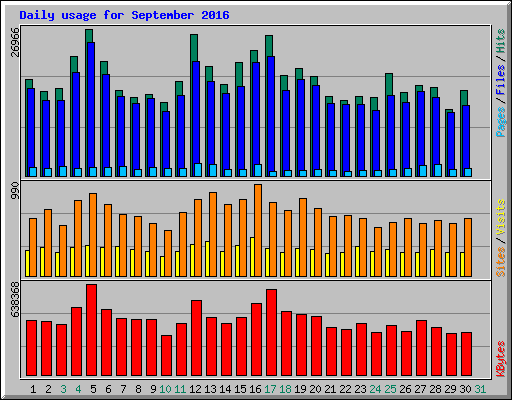Click the cyan Pages bar for day 12

198,170
